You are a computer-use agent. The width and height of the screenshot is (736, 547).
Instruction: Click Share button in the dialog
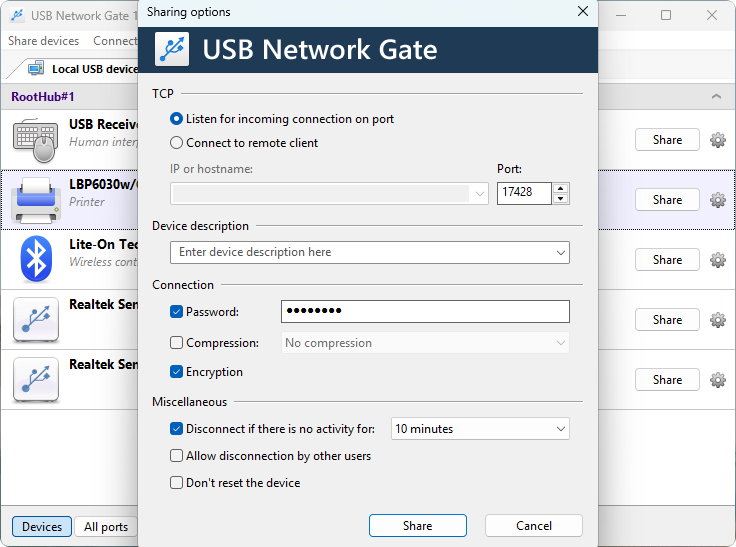[417, 525]
